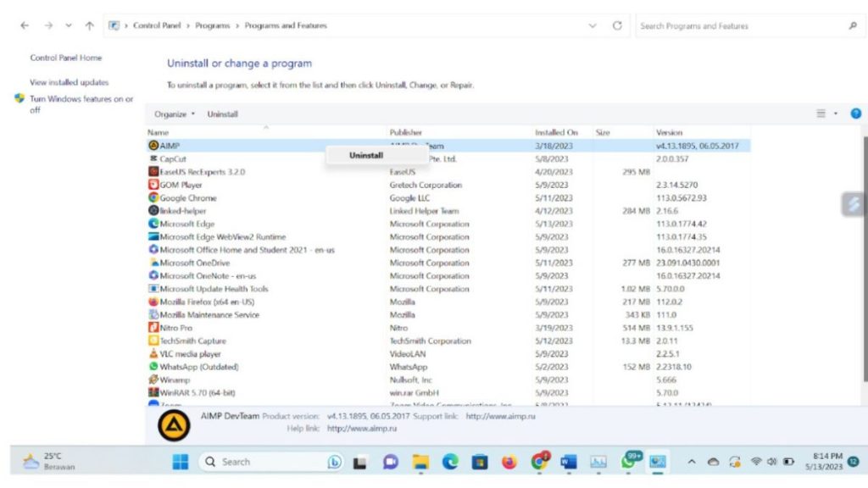The image size is (868, 488).
Task: Select the Microsoft OneDrive row
Action: 448,263
